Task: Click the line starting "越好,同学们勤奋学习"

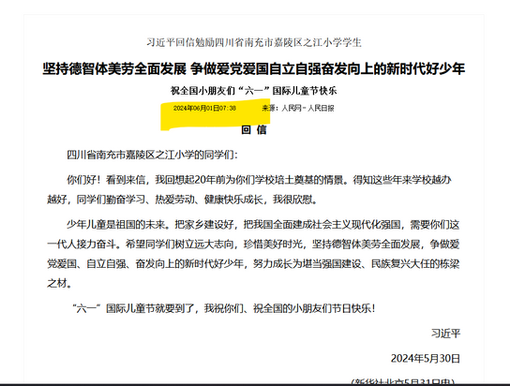Action: pos(182,200)
